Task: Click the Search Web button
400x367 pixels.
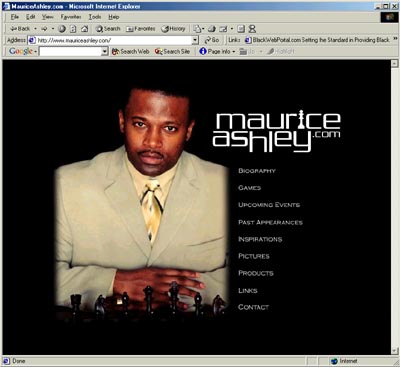Action: point(130,51)
